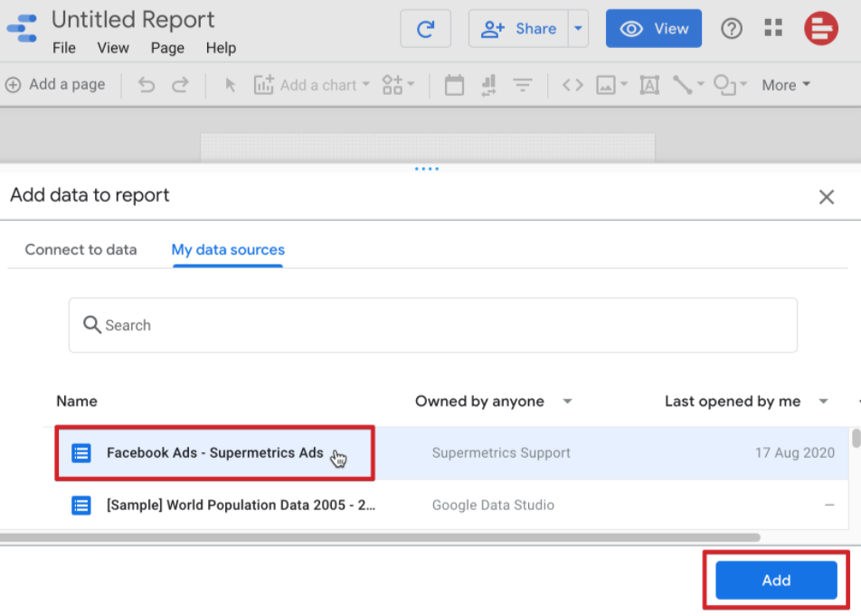Click the Undo arrow icon
The image size is (861, 616).
(147, 84)
